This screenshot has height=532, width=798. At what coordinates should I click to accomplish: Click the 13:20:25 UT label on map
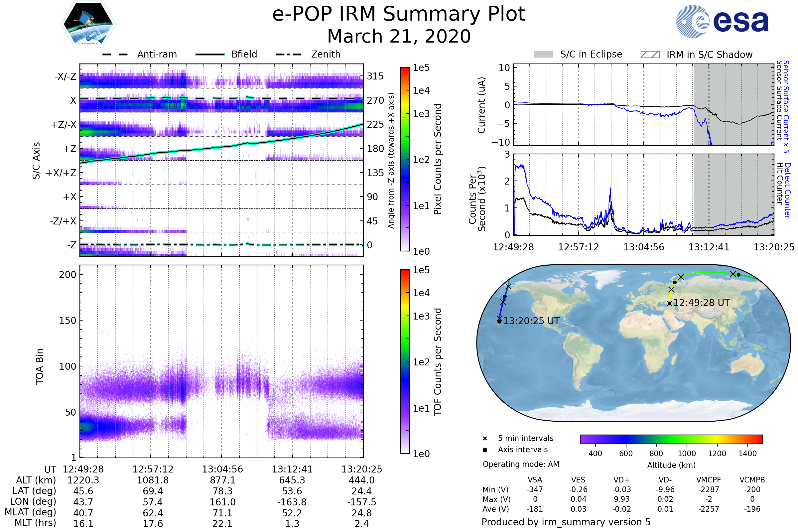(531, 321)
